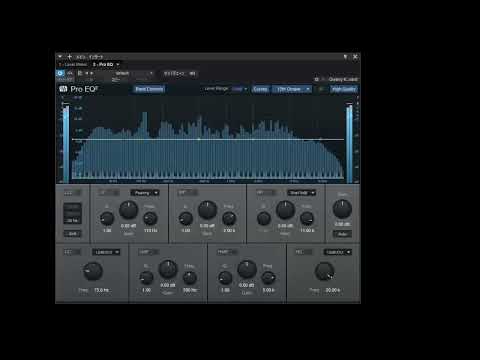Open the default preset dropdown
The height and width of the screenshot is (360, 480).
coord(134,73)
